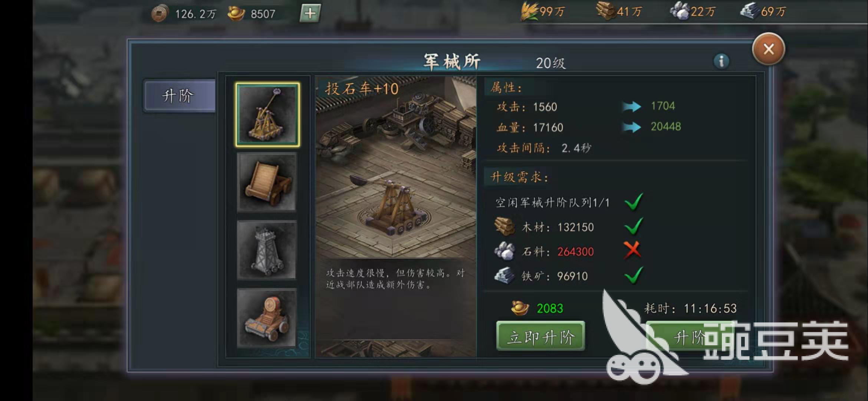Click the 升阶 upgrade button
Screen dimensions: 868x401
click(690, 336)
